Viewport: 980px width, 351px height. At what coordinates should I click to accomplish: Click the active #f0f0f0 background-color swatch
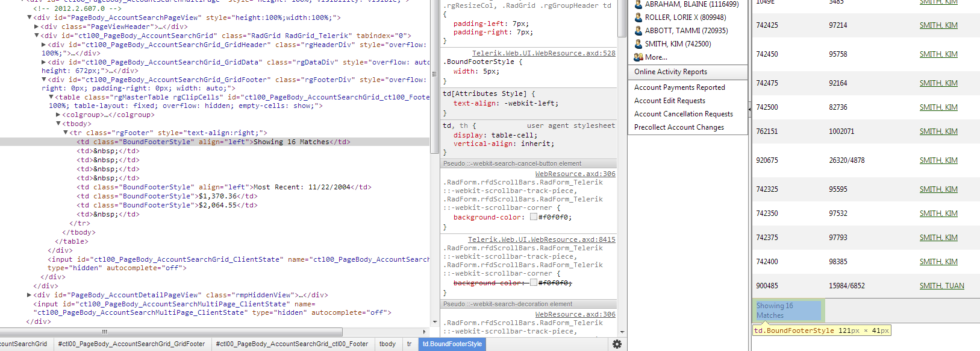(533, 217)
